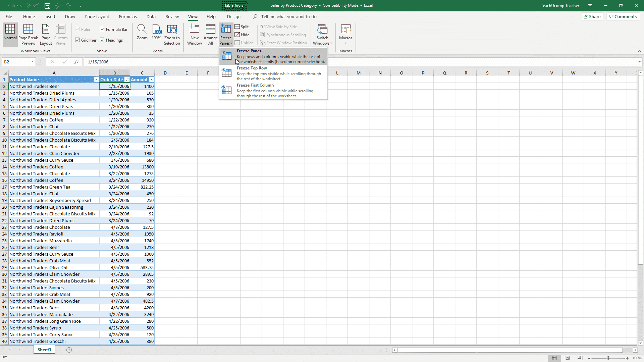
Task: Expand the formula bar with its chevron
Action: pos(640,62)
